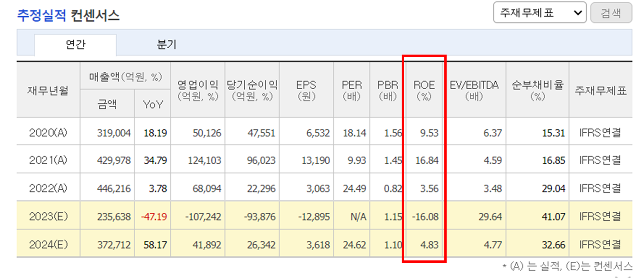Image resolution: width=644 pixels, height=278 pixels.
Task: Select the 2020(A) row label
Action: click(x=48, y=133)
